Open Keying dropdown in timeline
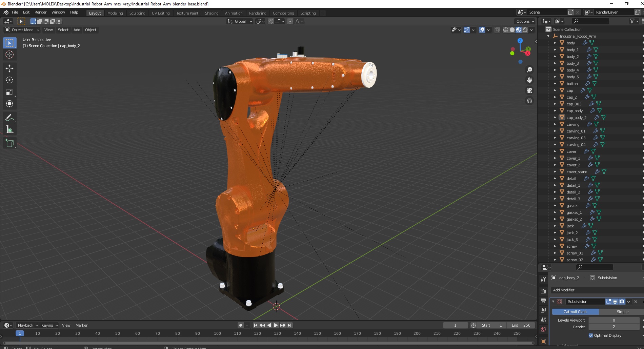The height and width of the screenshot is (349, 644). [49, 325]
